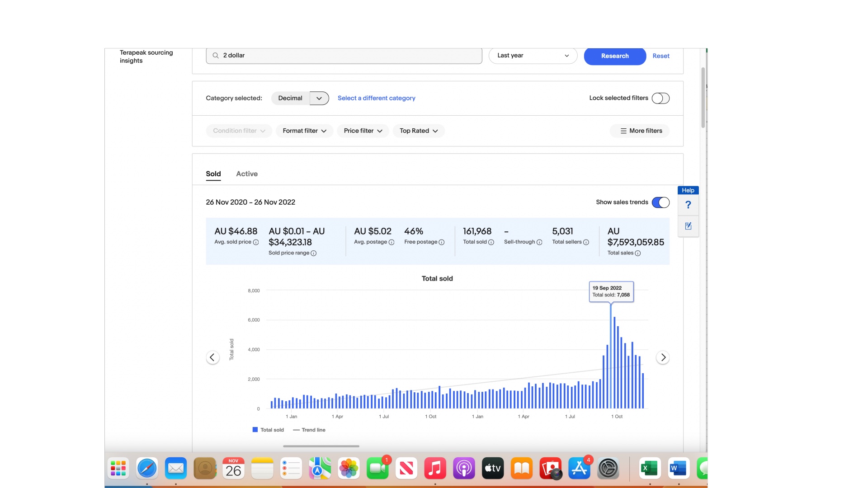The height and width of the screenshot is (488, 868).
Task: Open Word from the dock
Action: 679,469
